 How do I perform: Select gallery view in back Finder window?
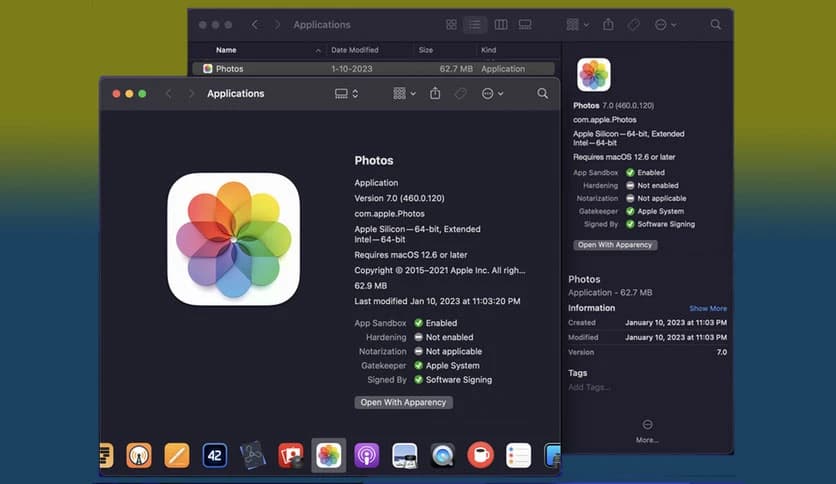[x=526, y=24]
